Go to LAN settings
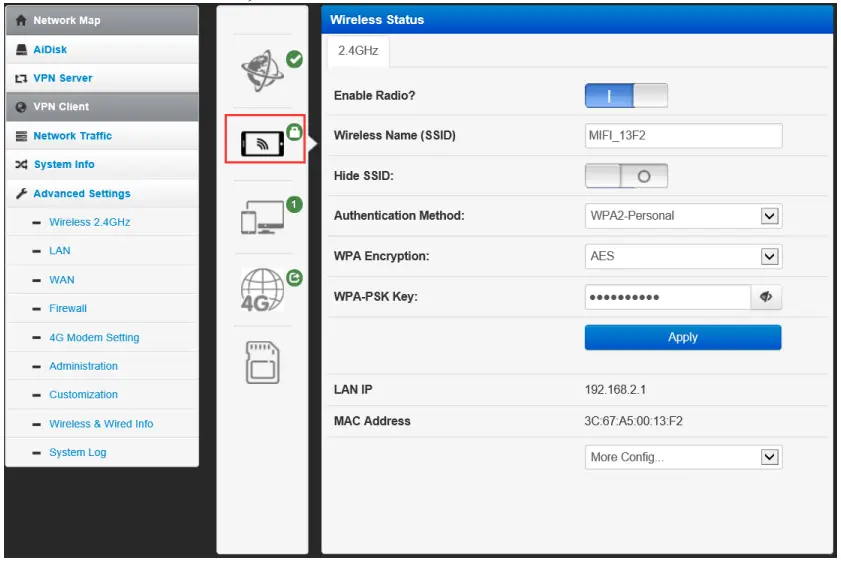The image size is (841, 562). pos(102,251)
